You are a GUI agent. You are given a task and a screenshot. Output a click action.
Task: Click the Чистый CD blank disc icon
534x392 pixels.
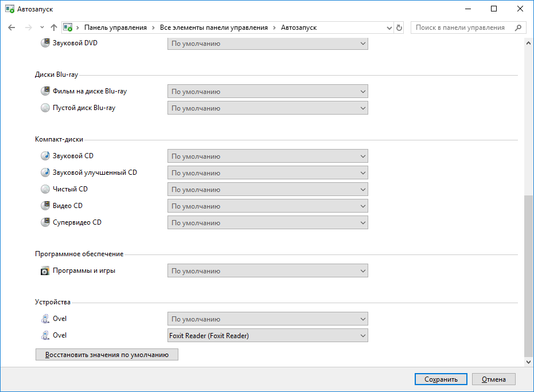[45, 189]
